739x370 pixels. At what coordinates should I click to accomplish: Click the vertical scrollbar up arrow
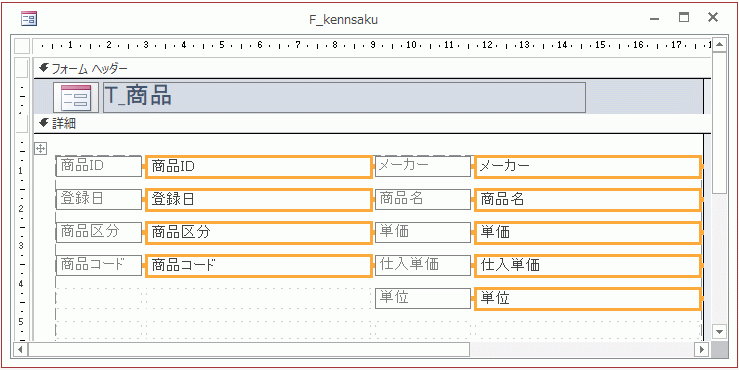(719, 45)
